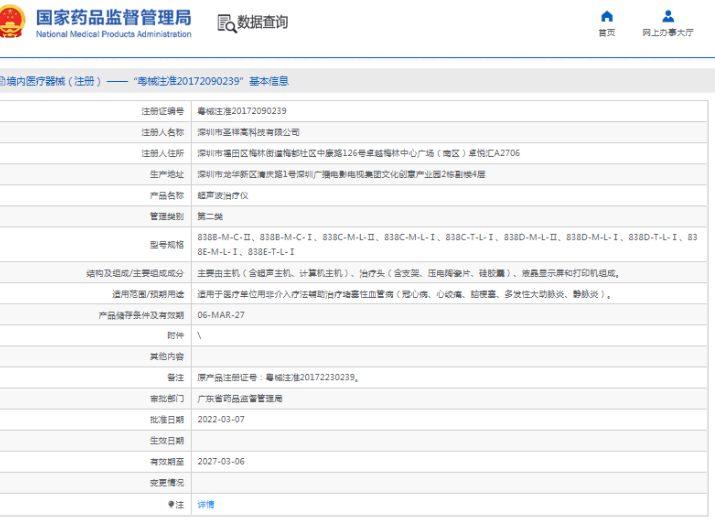Image resolution: width=715 pixels, height=522 pixels.
Task: Select the registrant address in 注册人住所 row
Action: pos(358,153)
